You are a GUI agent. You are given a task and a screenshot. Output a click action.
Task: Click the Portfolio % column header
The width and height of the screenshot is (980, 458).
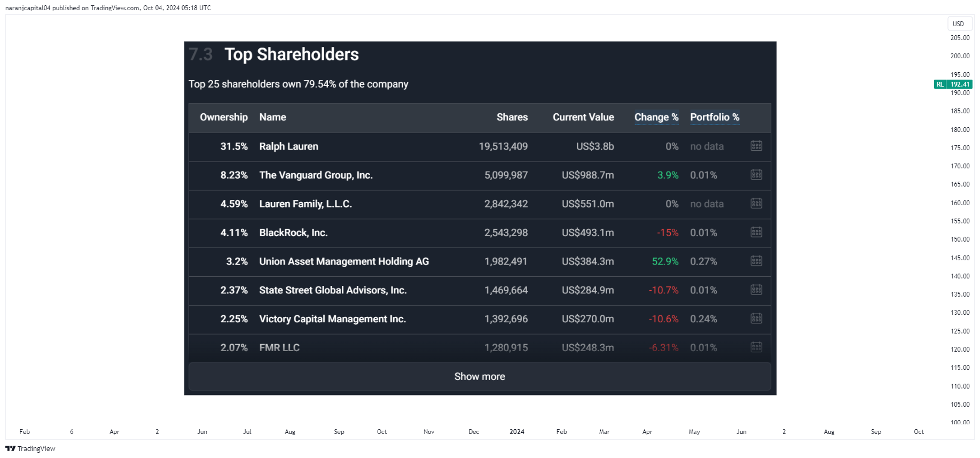coord(715,118)
